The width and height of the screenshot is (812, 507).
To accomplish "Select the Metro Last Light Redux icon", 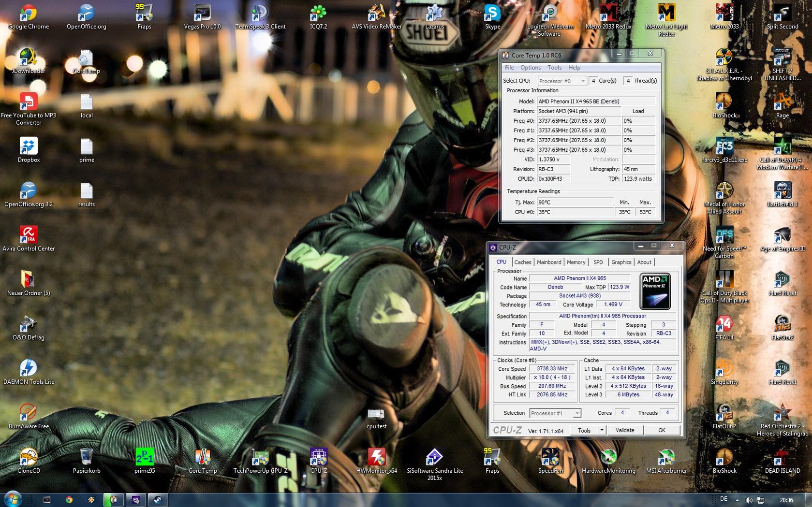I will 666,20.
